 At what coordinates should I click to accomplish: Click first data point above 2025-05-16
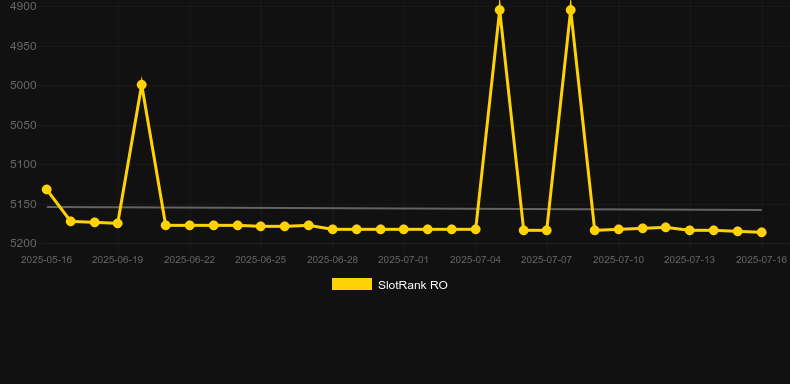click(x=47, y=189)
